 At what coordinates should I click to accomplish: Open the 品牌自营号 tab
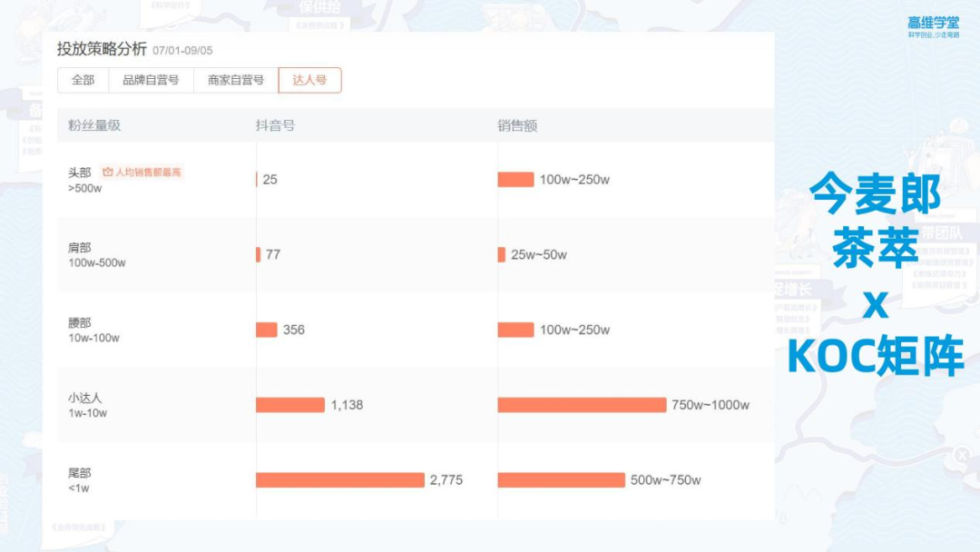coord(151,80)
